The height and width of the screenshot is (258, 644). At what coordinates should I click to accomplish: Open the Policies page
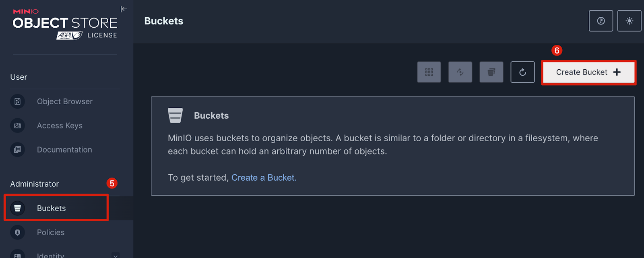tap(51, 232)
